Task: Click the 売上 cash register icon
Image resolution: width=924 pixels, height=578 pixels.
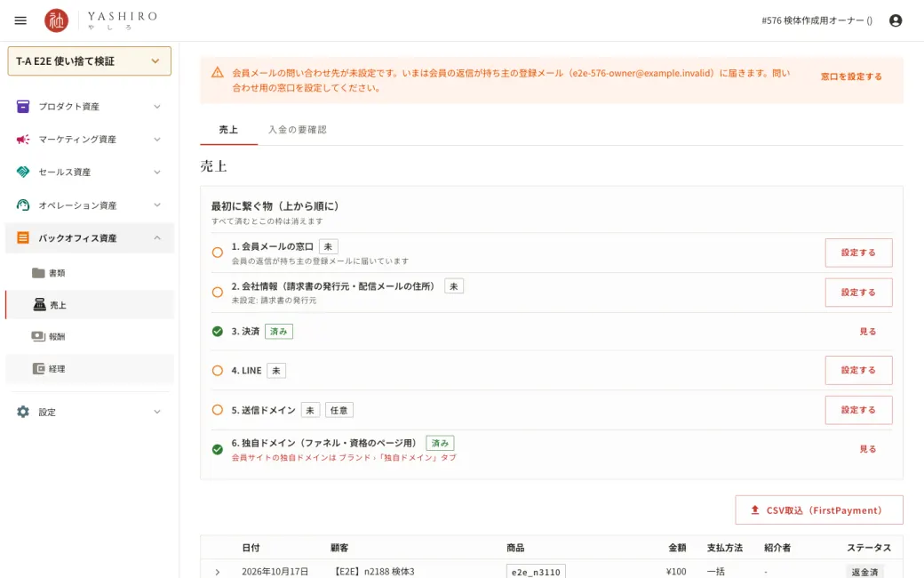Action: point(39,304)
